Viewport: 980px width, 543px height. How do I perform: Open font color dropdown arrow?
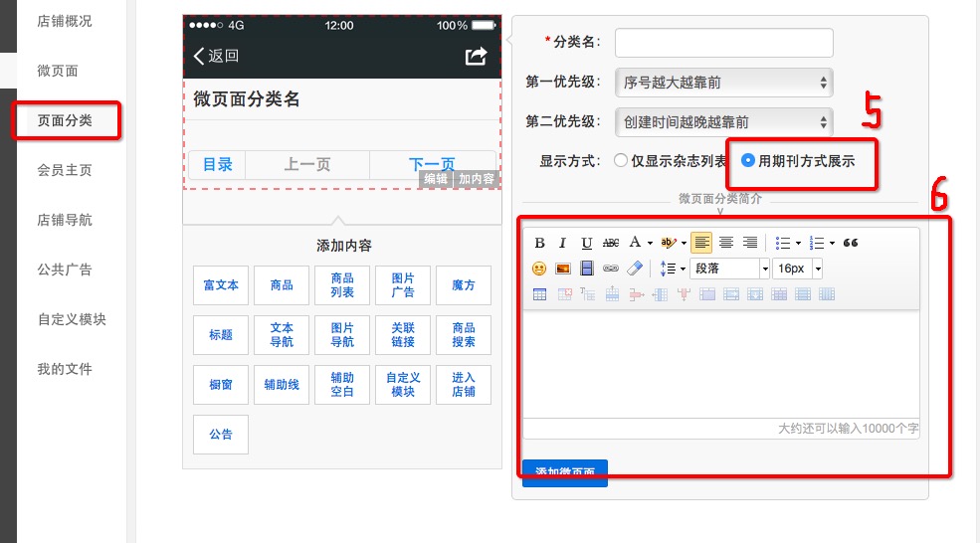(x=650, y=243)
